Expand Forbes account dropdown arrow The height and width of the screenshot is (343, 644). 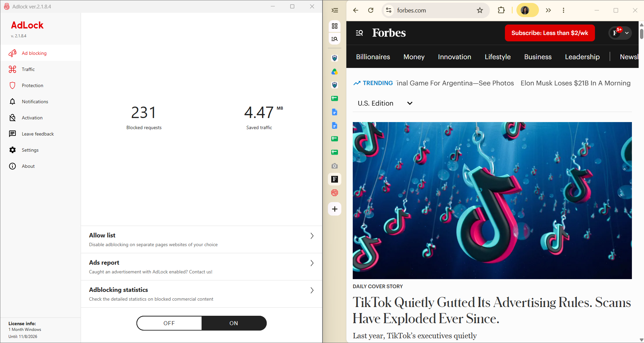point(627,33)
